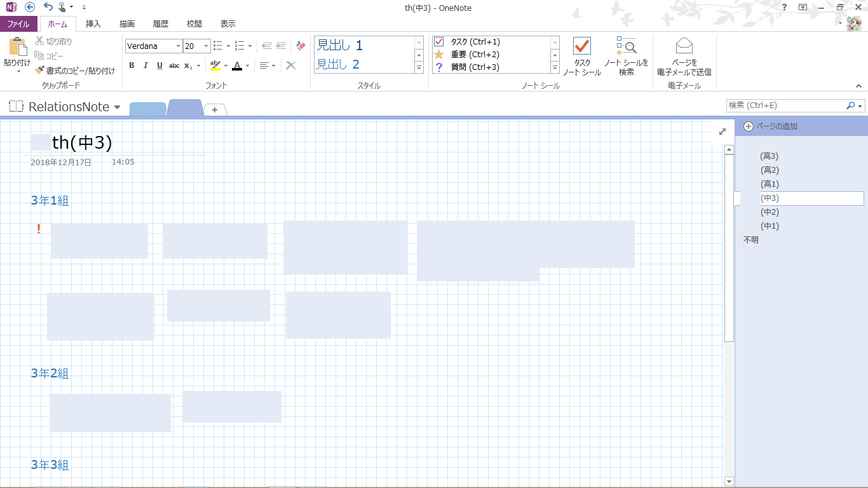868x488 pixels.
Task: Open the font size 20 dropdown
Action: pos(206,46)
